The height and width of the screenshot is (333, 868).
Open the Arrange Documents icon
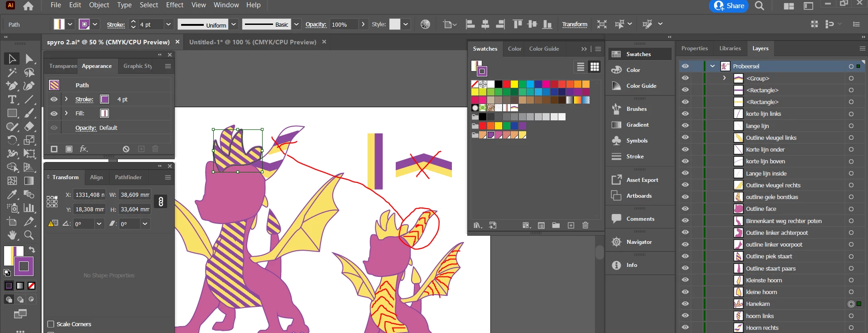click(x=789, y=6)
